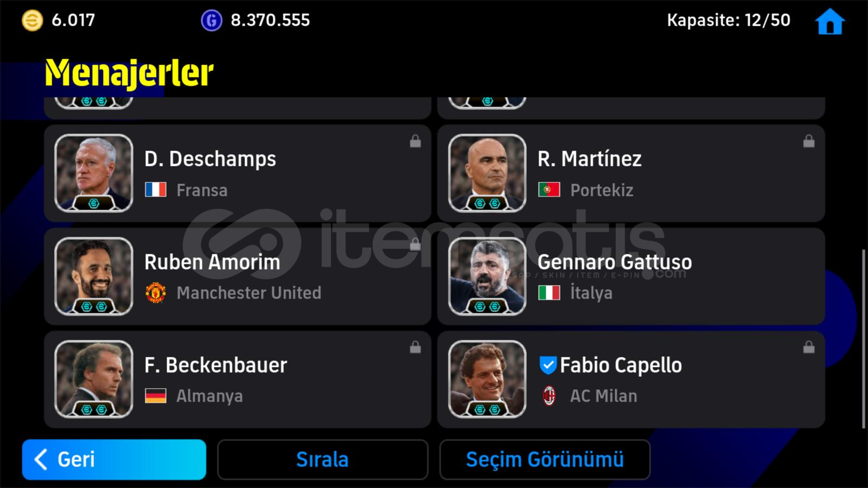
Task: Switch to Seçim Görünümü view
Action: (545, 459)
